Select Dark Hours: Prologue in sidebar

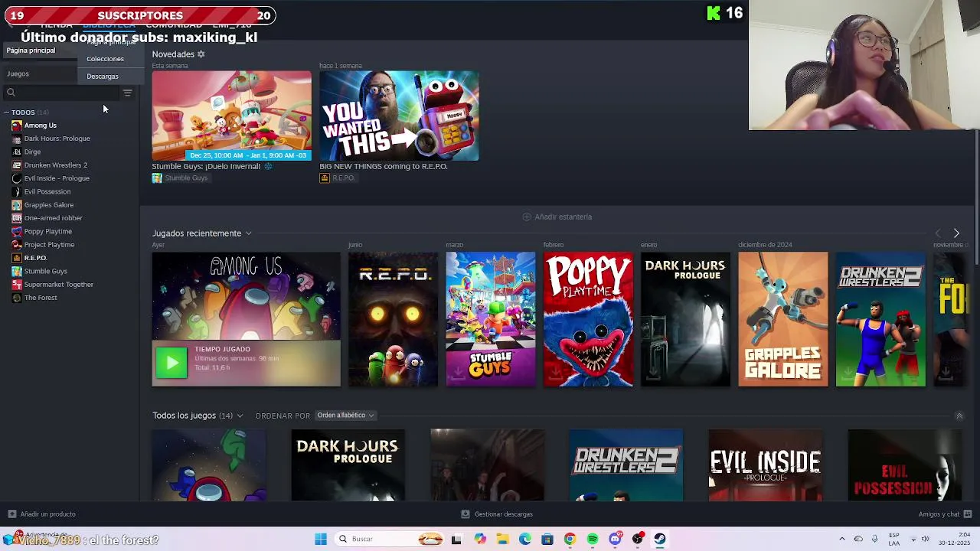coord(57,139)
